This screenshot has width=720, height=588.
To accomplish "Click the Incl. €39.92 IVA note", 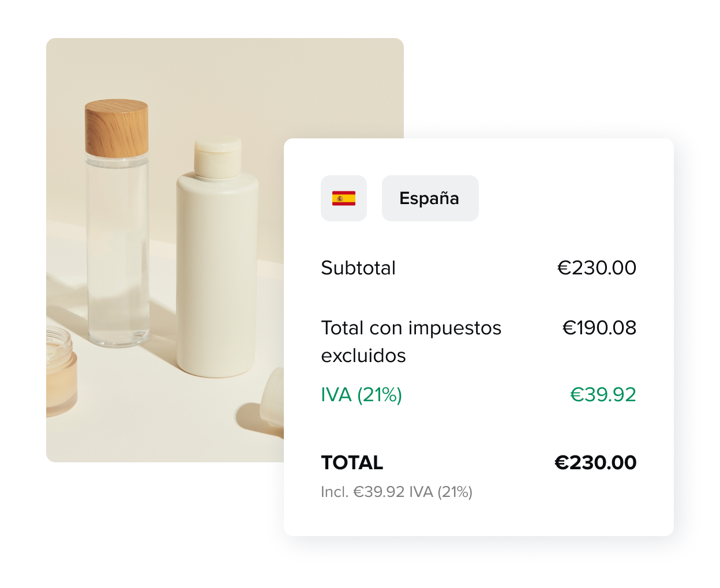I will tap(397, 492).
